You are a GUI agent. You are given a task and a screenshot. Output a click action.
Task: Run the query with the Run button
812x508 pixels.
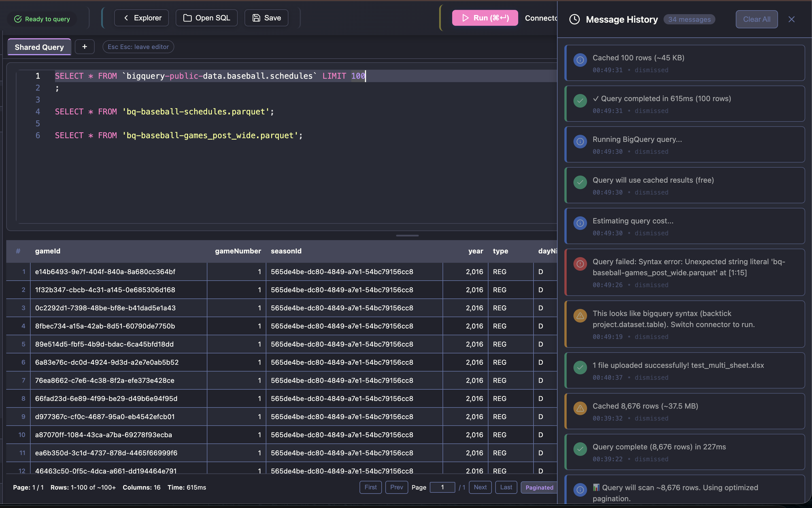pyautogui.click(x=485, y=18)
